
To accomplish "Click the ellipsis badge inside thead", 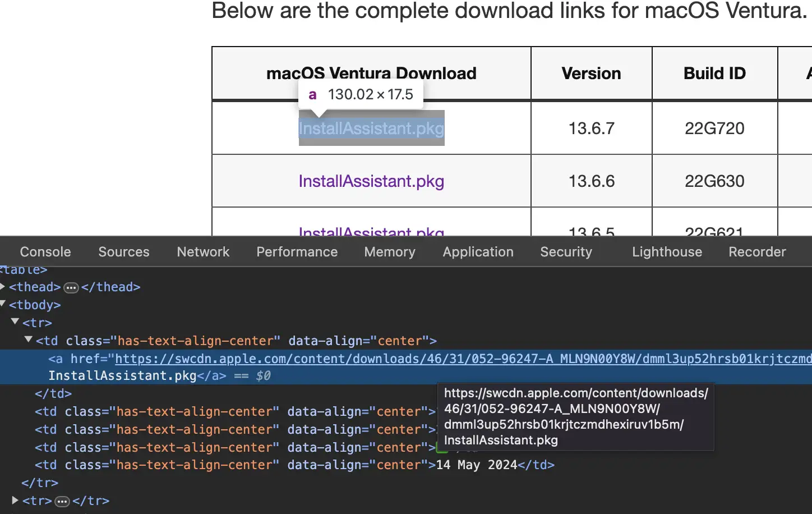I will coord(71,288).
